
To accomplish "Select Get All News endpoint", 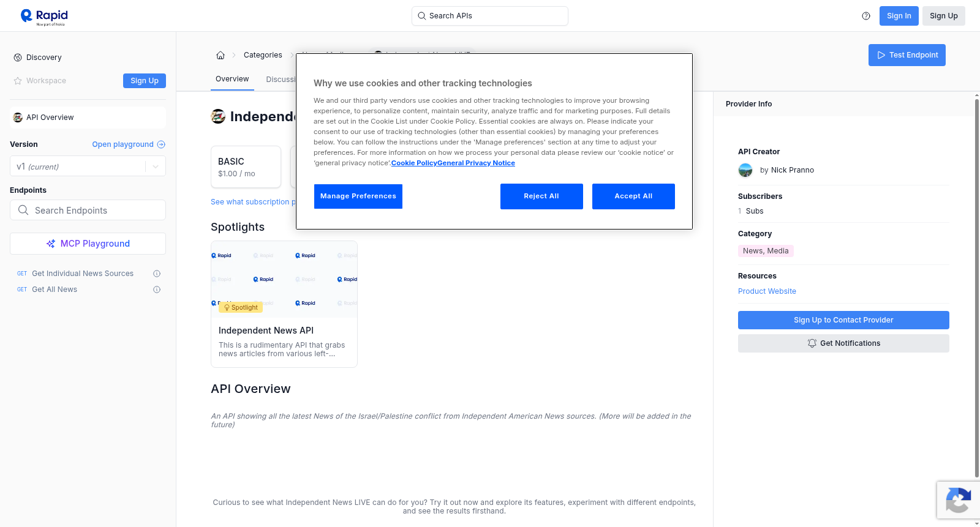I will 55,290.
